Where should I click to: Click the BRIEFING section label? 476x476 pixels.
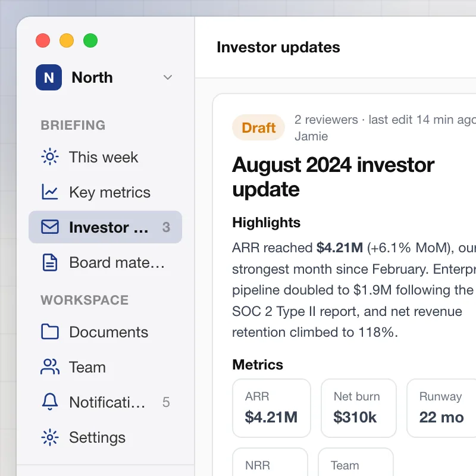73,125
